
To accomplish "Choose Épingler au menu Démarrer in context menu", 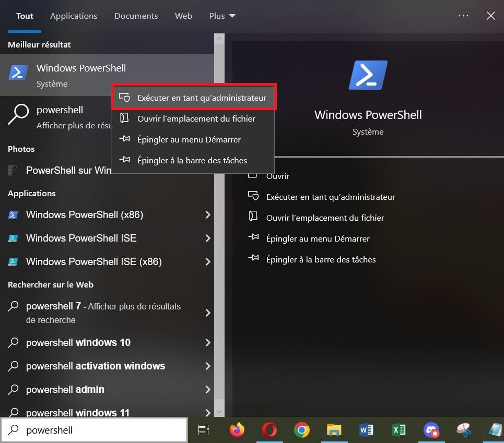I will [193, 139].
